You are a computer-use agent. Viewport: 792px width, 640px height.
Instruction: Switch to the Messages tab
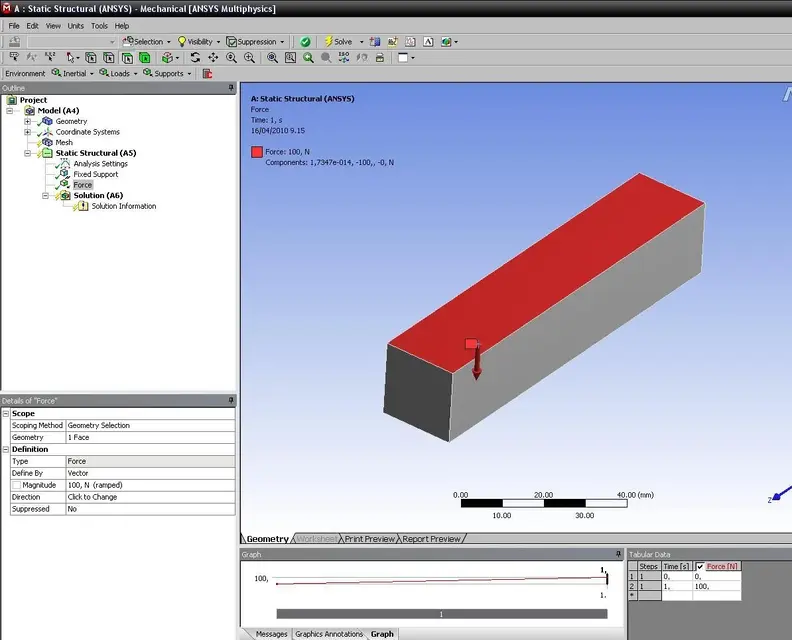click(x=271, y=634)
